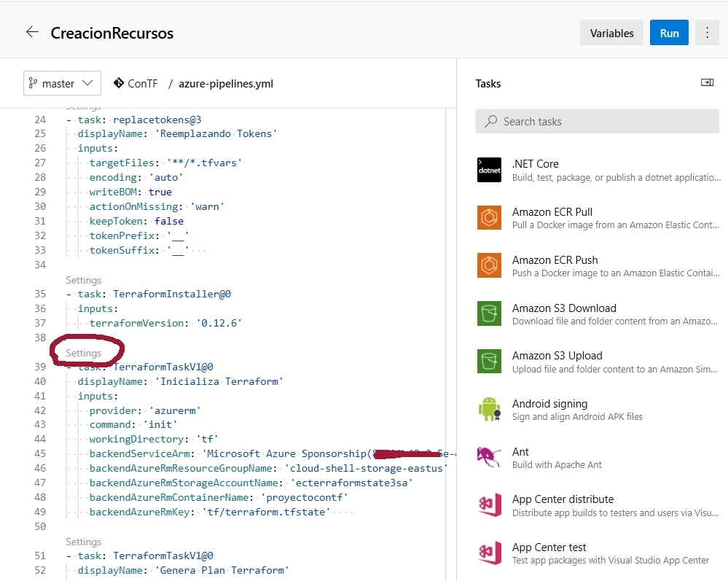Open the ConTF repository link

[x=143, y=84]
